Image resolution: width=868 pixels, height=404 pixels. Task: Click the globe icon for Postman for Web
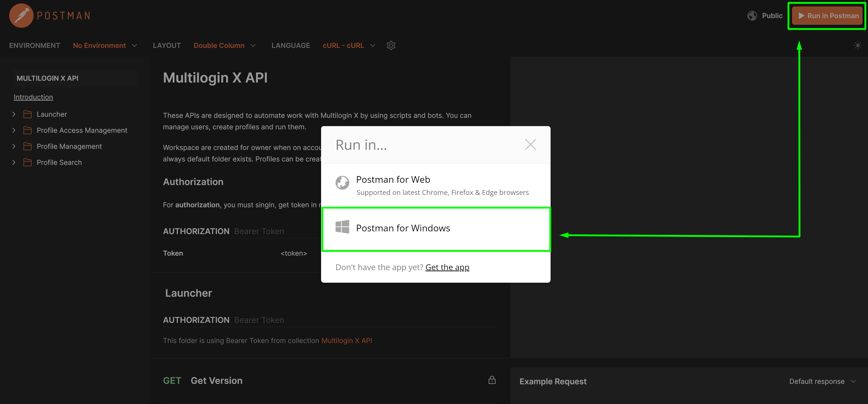click(342, 183)
